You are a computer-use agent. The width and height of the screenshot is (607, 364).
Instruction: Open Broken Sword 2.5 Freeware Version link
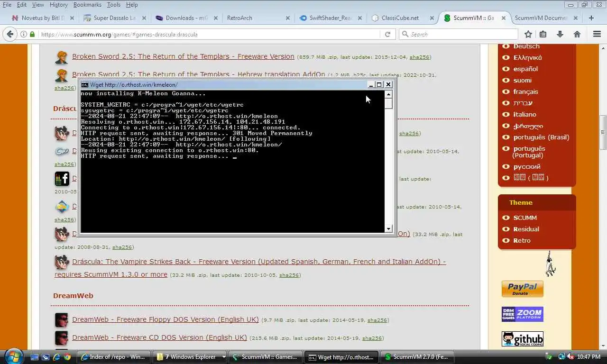pyautogui.click(x=183, y=56)
